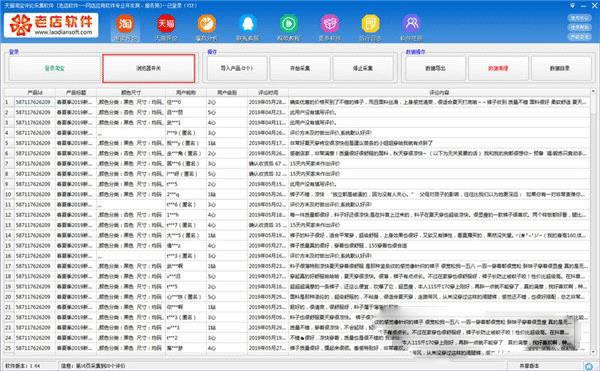Image resolution: width=600 pixels, height=371 pixels.
Task: Click the Start Collecting button
Action: (x=300, y=68)
